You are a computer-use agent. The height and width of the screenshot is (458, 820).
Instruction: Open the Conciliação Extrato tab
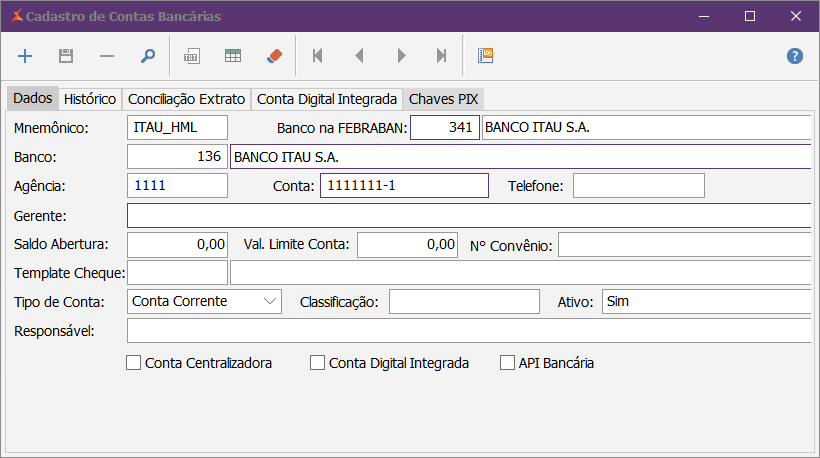pyautogui.click(x=186, y=99)
